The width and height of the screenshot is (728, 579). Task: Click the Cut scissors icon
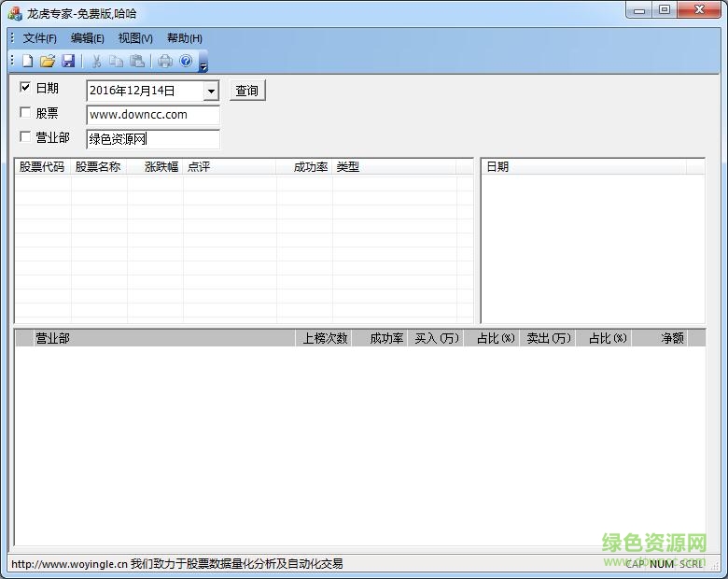point(96,61)
